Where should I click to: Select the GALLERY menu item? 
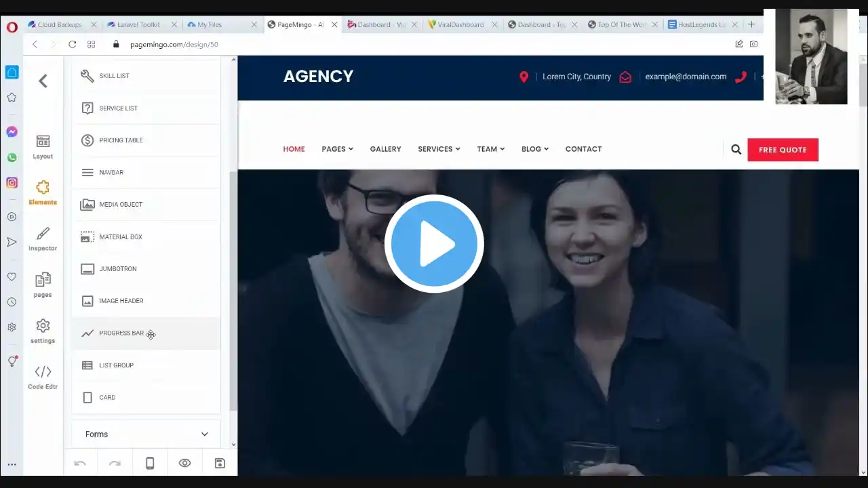tap(385, 149)
